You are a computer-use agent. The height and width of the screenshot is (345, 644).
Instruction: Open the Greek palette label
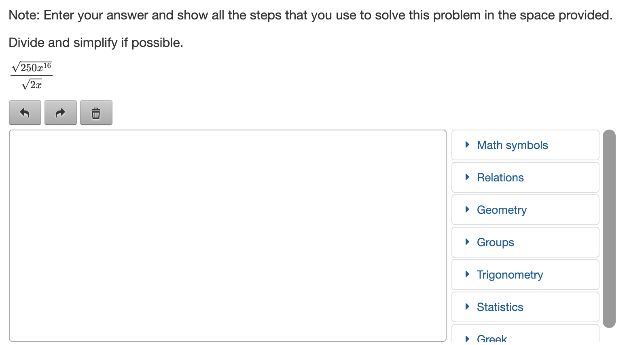tap(492, 339)
